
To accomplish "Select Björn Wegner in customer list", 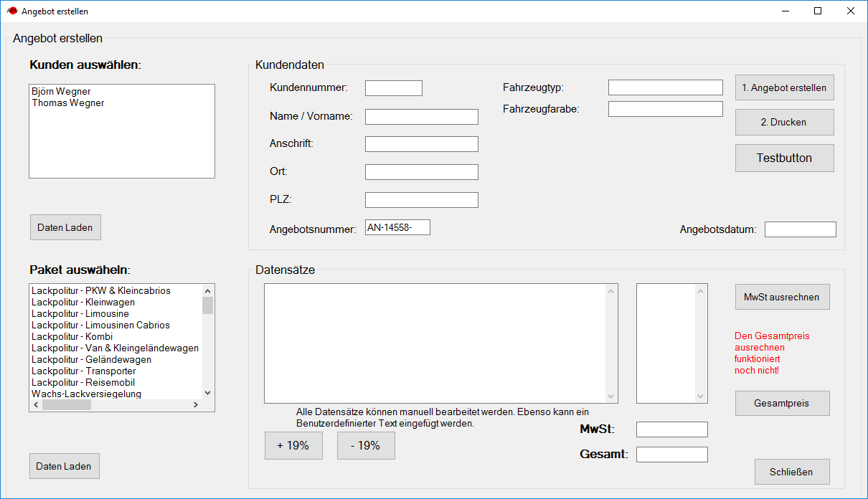I will pyautogui.click(x=61, y=92).
